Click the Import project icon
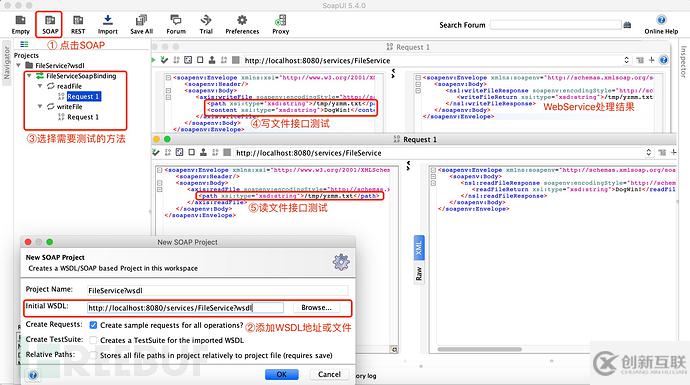This screenshot has height=385, width=690. click(x=107, y=25)
